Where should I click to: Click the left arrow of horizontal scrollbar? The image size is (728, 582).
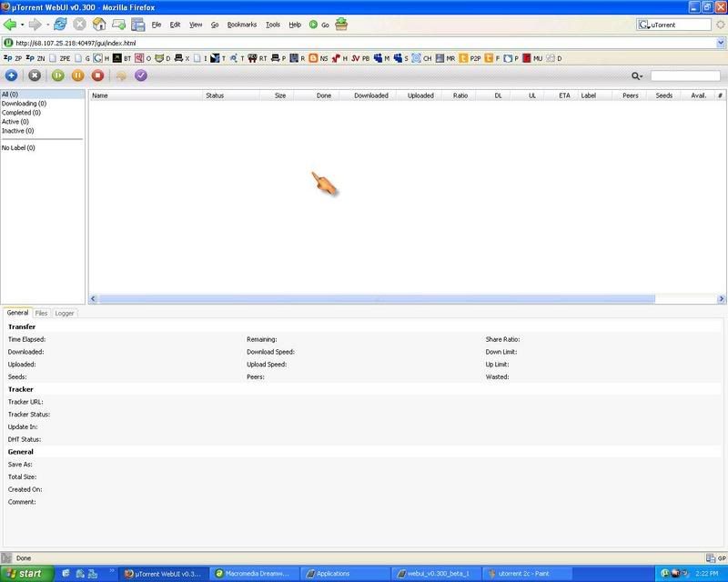93,299
